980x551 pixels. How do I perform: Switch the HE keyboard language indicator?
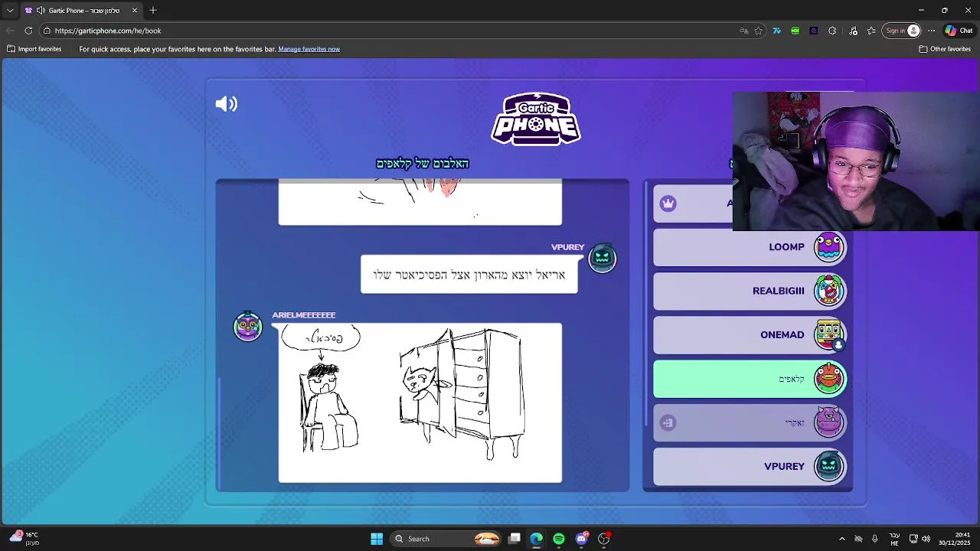click(x=894, y=539)
